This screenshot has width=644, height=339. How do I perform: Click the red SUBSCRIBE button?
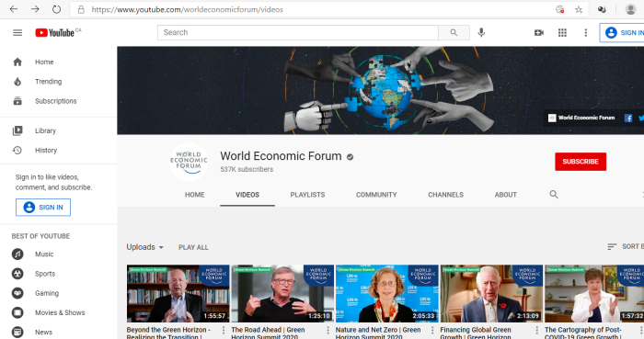[581, 162]
